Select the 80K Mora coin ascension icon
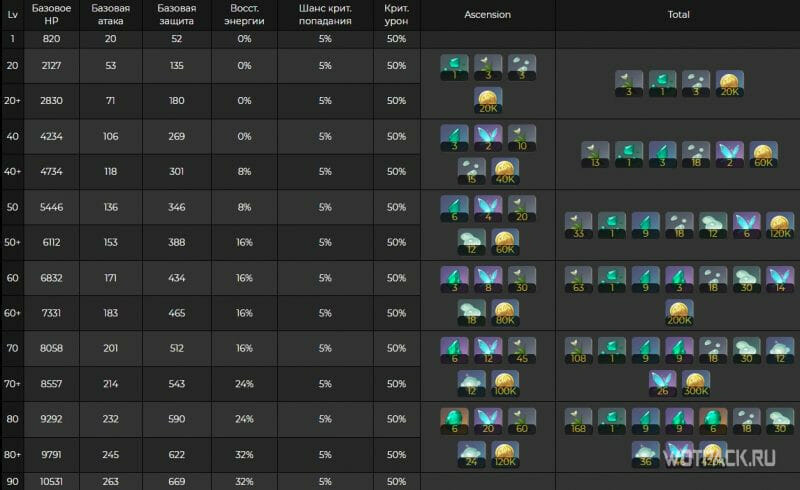 [505, 312]
